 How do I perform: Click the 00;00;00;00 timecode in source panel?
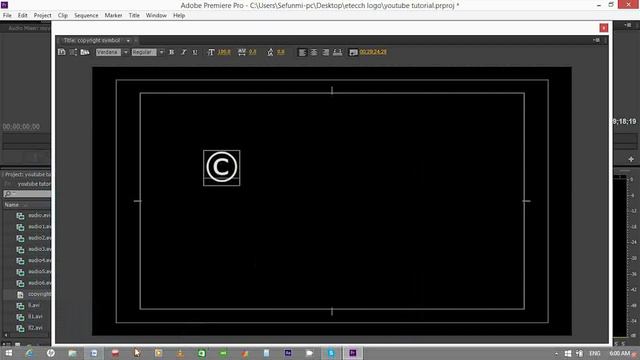tap(22, 127)
